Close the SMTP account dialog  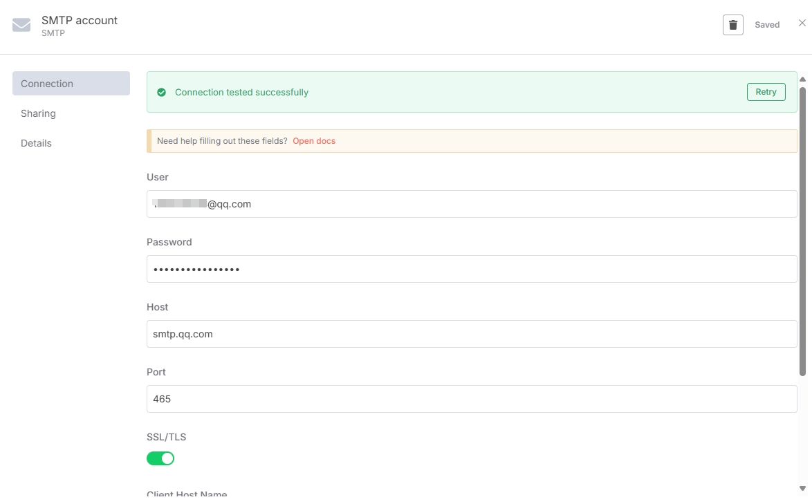pyautogui.click(x=802, y=24)
